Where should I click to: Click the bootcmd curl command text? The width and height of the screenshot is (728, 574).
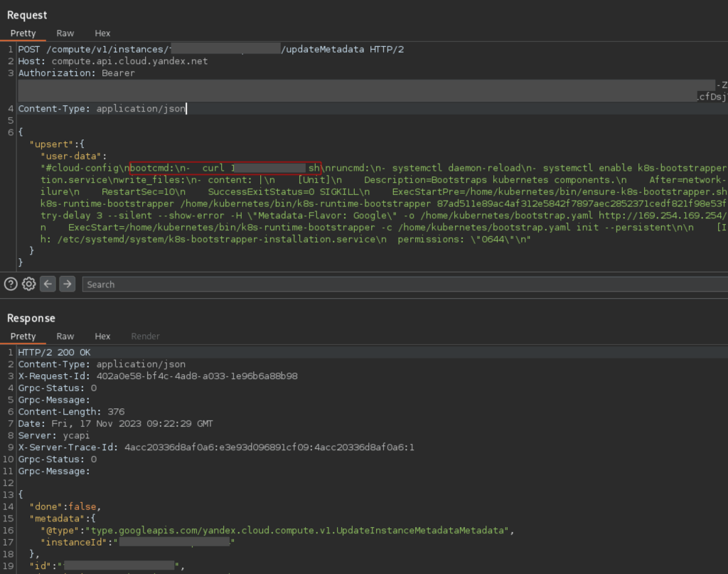click(225, 168)
